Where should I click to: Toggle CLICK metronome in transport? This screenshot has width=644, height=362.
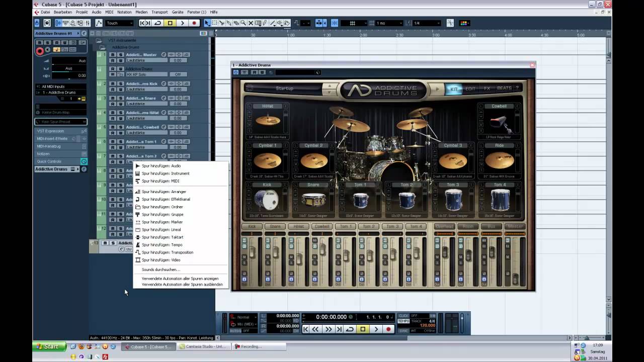click(404, 316)
